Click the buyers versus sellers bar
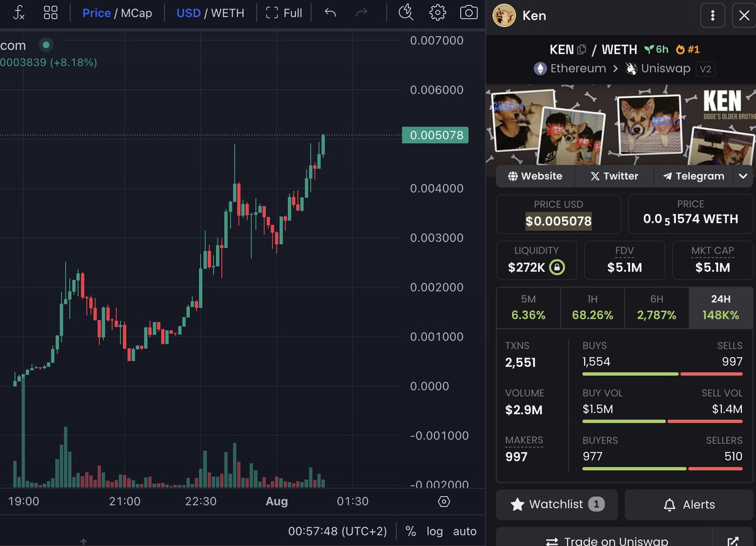 tap(663, 468)
